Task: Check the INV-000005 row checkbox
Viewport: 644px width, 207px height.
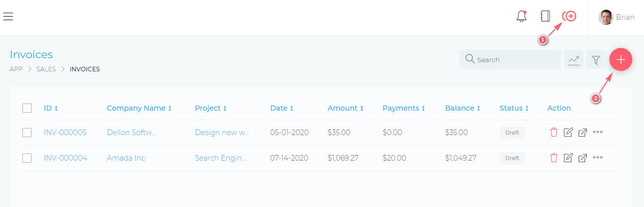Action: coord(27,133)
